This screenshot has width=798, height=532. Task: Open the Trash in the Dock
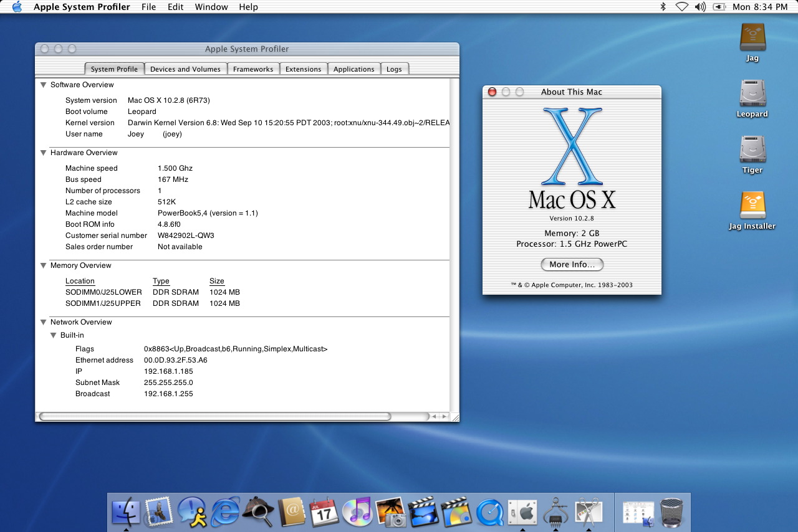click(671, 512)
